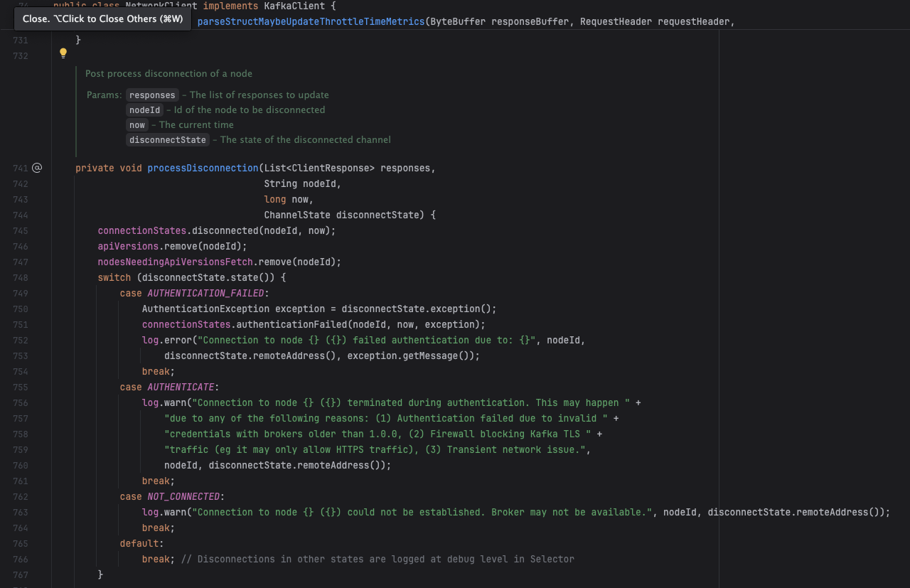Click 'Post process disconnection of a node' doc text
The width and height of the screenshot is (910, 588).
click(x=168, y=73)
